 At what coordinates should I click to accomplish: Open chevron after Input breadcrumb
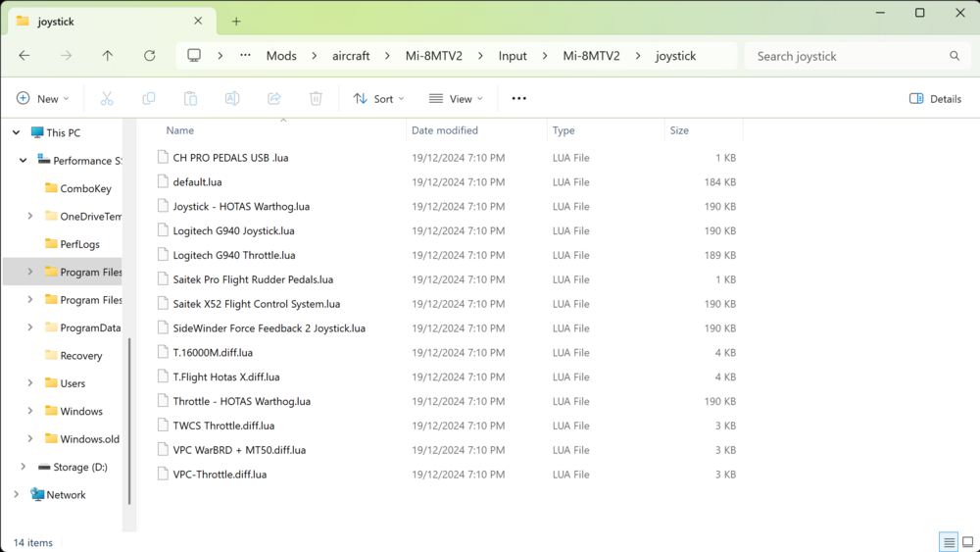(x=545, y=56)
